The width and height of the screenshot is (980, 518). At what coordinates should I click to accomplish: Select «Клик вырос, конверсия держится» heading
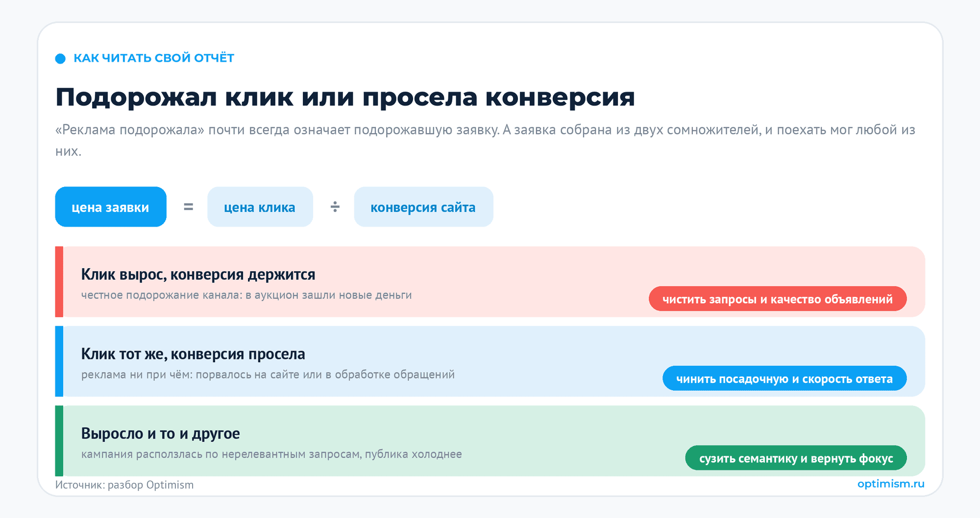[198, 274]
